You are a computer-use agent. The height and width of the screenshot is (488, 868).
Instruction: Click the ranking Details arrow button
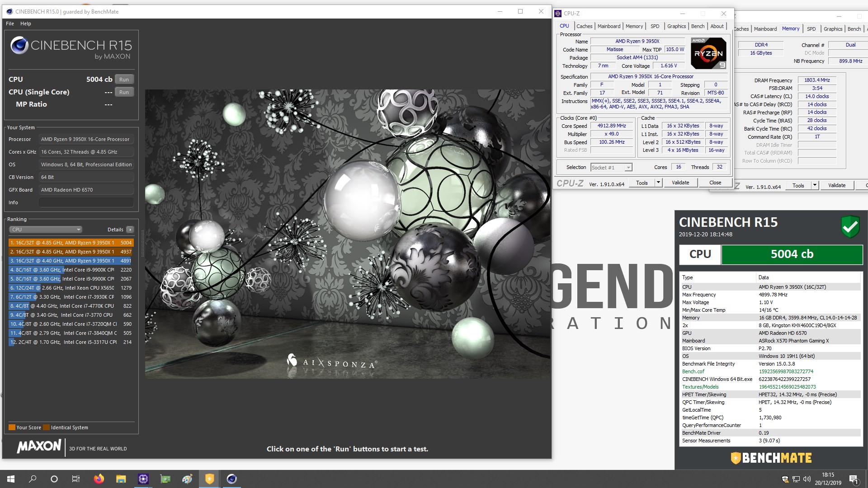point(130,230)
